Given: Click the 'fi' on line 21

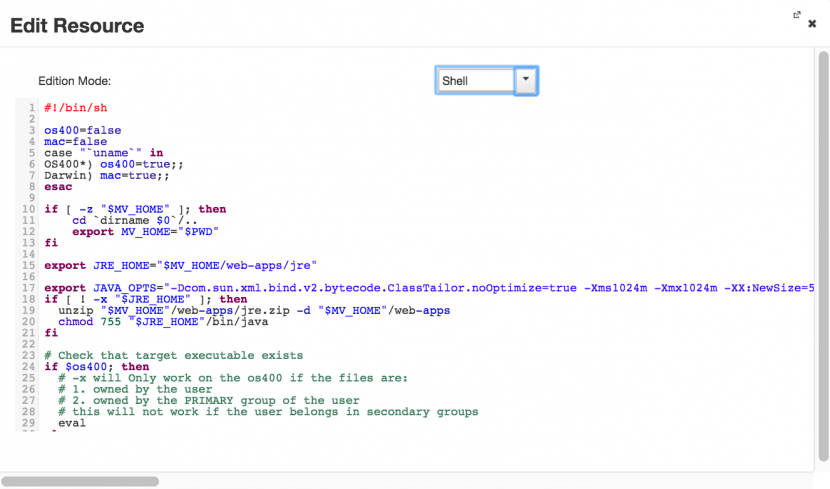Looking at the screenshot, I should click(51, 333).
